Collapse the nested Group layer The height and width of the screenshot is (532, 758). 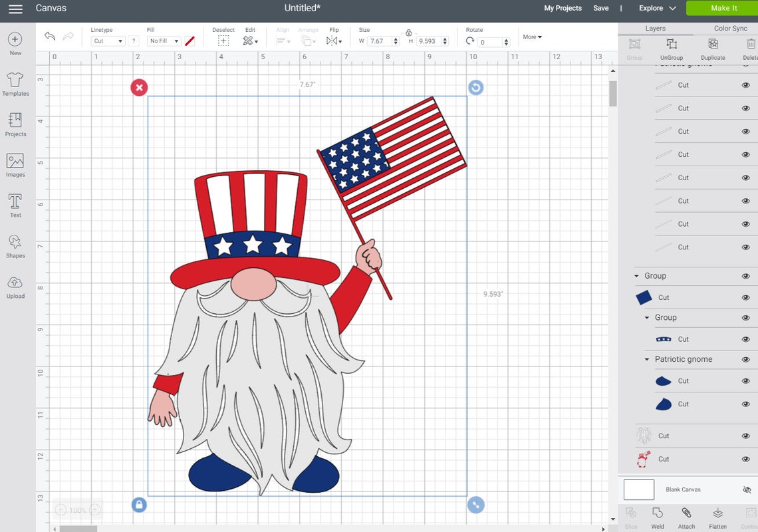click(647, 318)
